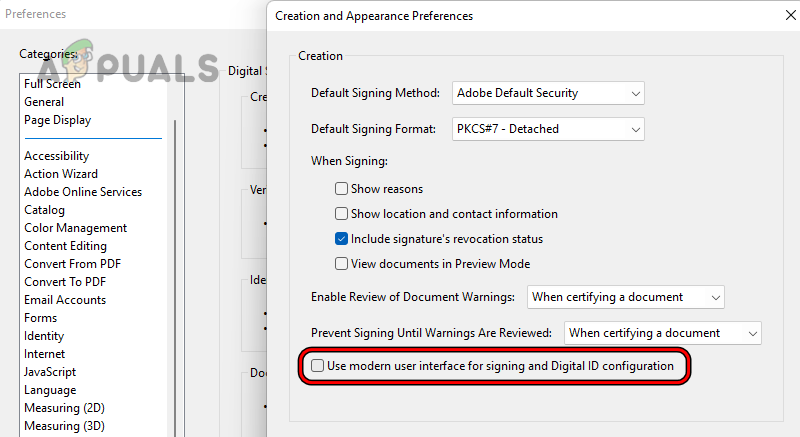The height and width of the screenshot is (437, 800).
Task: Choose Adobe Online Services category
Action: (x=83, y=192)
